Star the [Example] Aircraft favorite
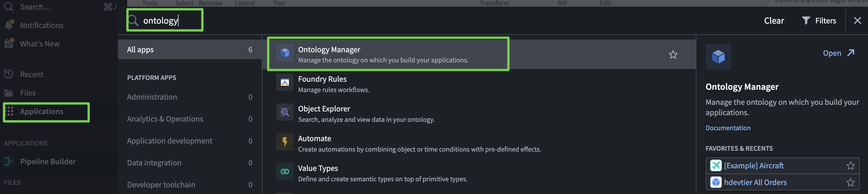 click(x=850, y=165)
